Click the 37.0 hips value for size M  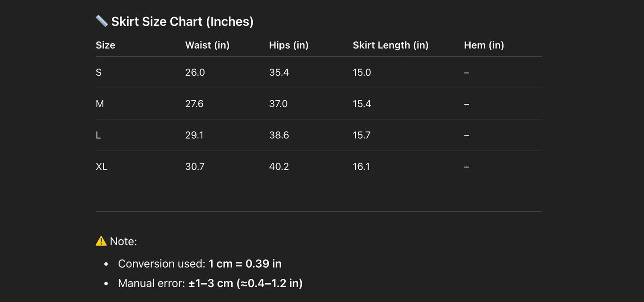click(279, 104)
